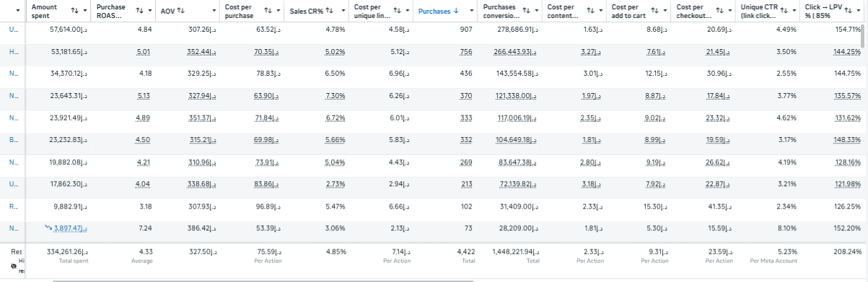Open the AOV column dropdown caret
The height and width of the screenshot is (282, 868).
(215, 11)
